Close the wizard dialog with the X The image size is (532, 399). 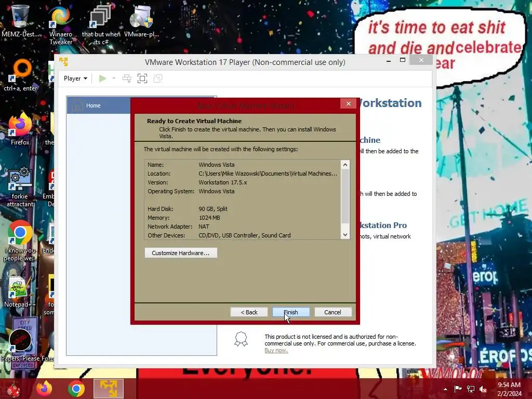point(349,104)
